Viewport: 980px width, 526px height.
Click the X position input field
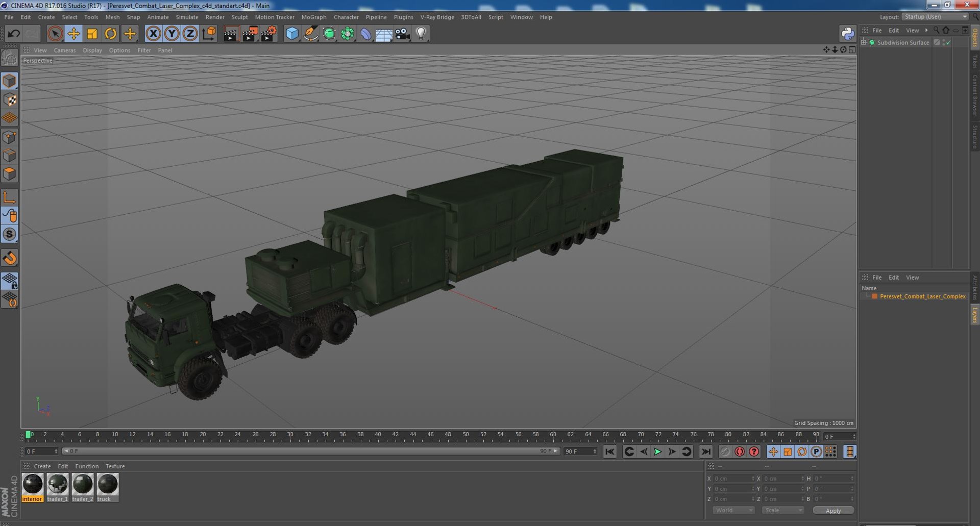[x=733, y=479]
